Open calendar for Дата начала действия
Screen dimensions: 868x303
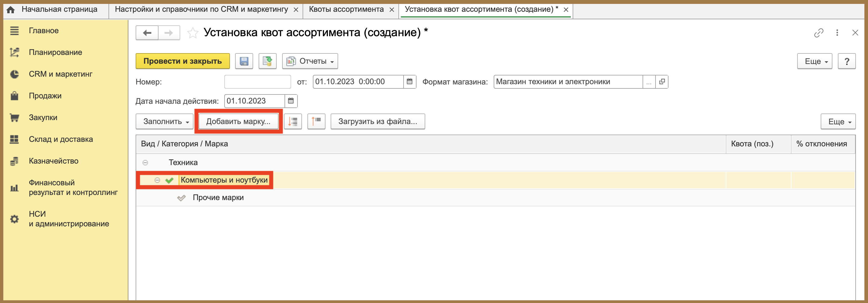coord(291,101)
